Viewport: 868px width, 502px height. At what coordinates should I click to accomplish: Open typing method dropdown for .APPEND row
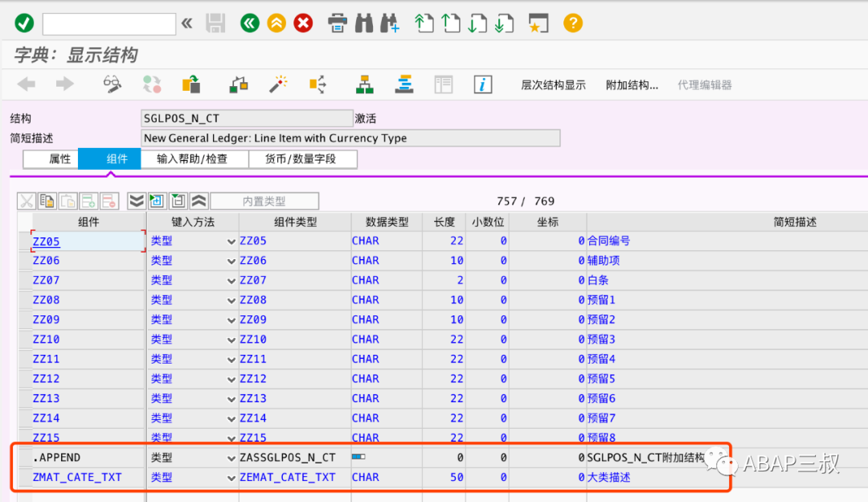tap(231, 459)
